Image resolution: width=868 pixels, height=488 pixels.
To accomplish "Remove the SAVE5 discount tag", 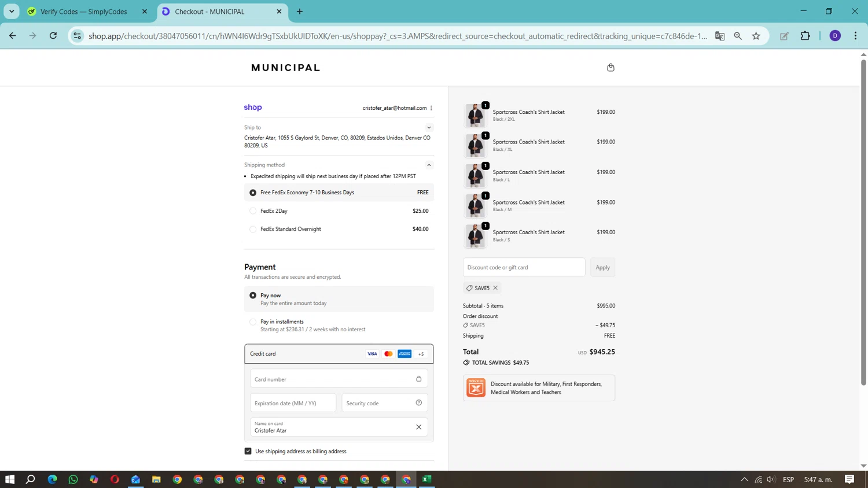I will 495,288.
